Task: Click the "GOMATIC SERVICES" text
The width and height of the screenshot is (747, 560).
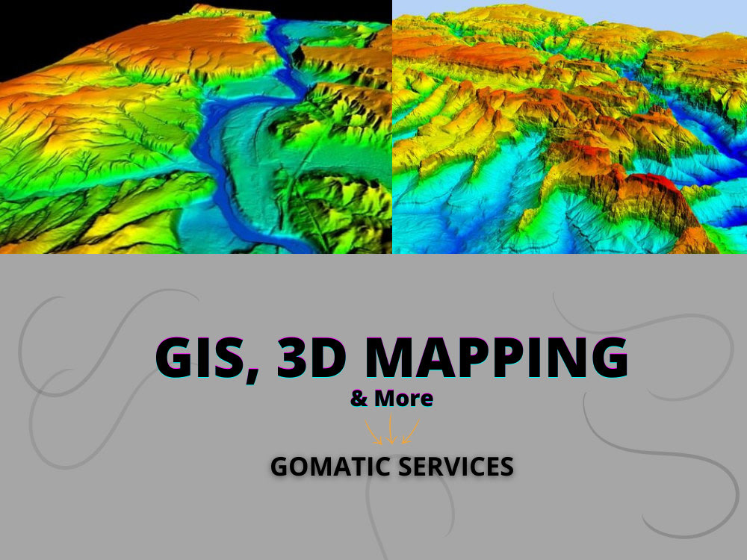Action: 391,466
